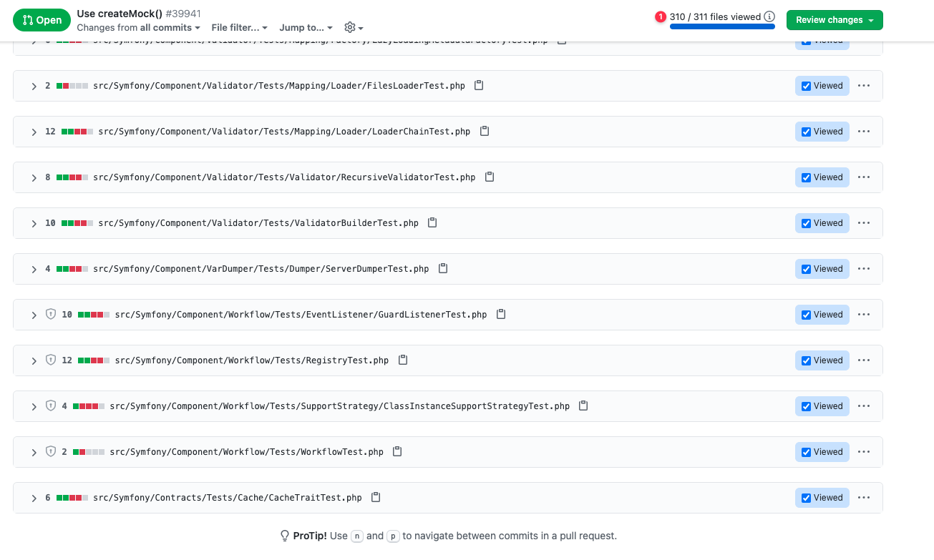The width and height of the screenshot is (934, 560).
Task: Open more options for GuardListenerTest.php
Action: click(864, 315)
